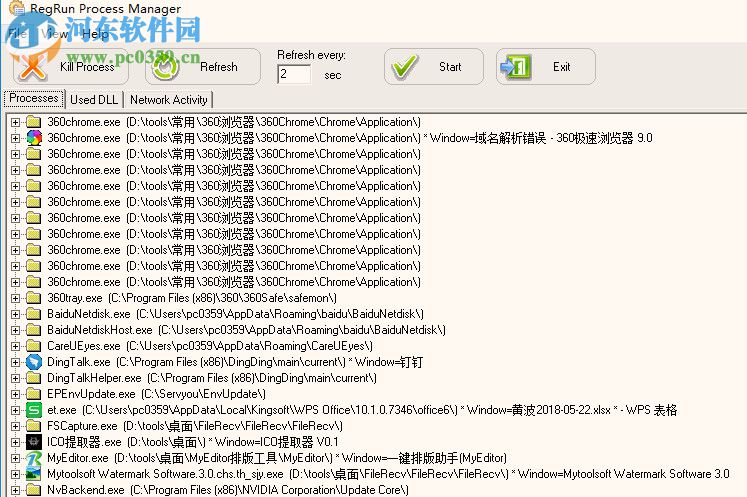Expand the NvBackend.exe tree node
Viewport: 747px width, 497px height.
click(x=15, y=490)
